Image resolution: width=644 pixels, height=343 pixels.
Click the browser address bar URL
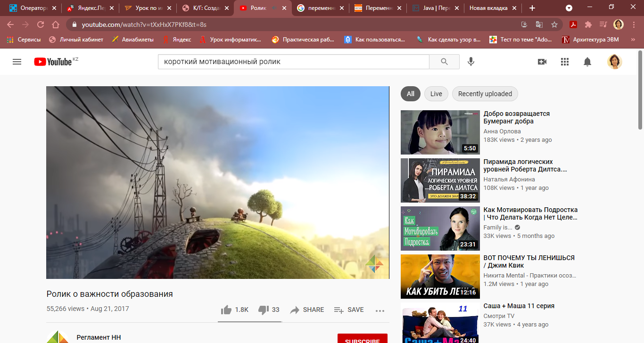point(144,24)
